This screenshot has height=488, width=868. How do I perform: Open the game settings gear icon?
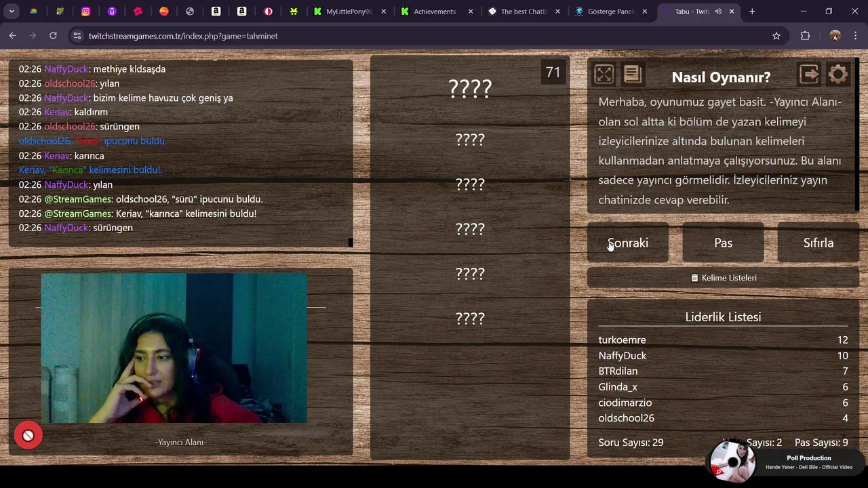[x=838, y=74]
